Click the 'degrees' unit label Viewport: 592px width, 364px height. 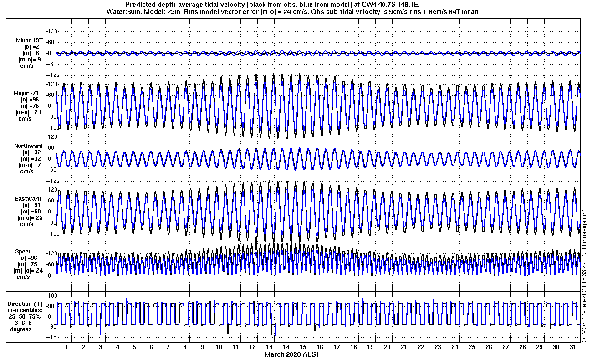[21, 329]
